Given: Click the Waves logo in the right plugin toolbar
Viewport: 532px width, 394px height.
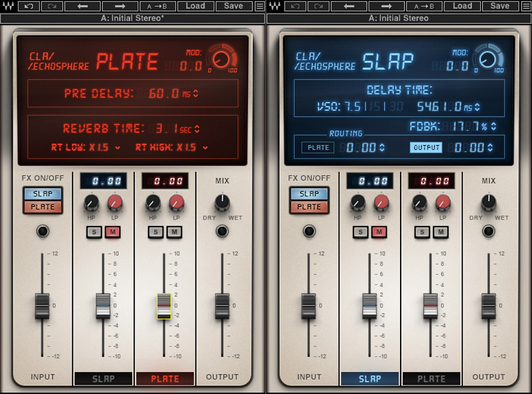Looking at the screenshot, I should point(275,6).
